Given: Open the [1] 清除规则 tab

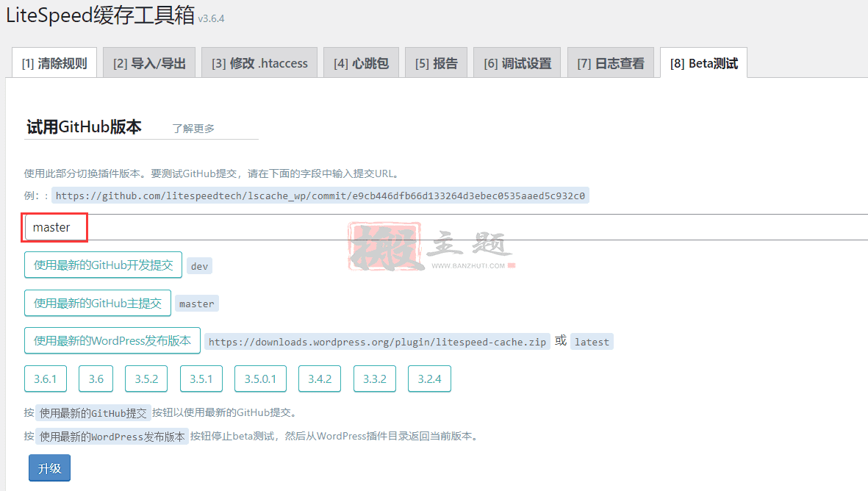Looking at the screenshot, I should [x=54, y=63].
